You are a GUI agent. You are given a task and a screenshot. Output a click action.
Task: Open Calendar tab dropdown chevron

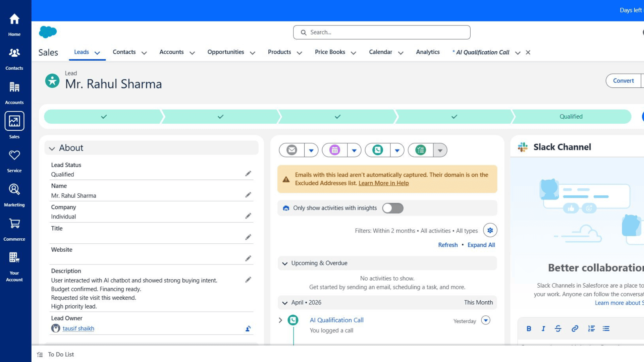400,53
